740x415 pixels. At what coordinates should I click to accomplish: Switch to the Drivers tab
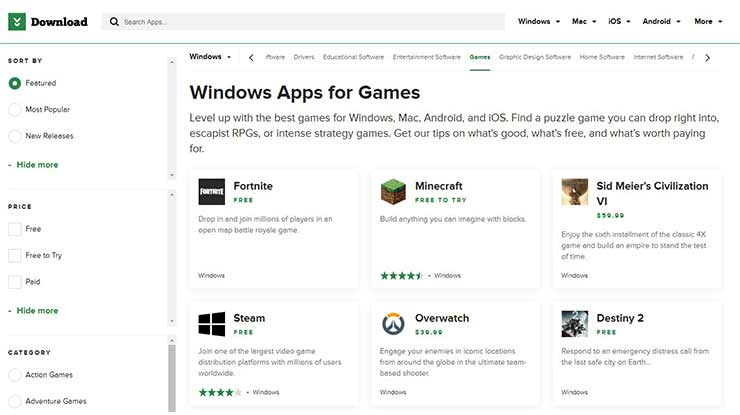[x=304, y=57]
